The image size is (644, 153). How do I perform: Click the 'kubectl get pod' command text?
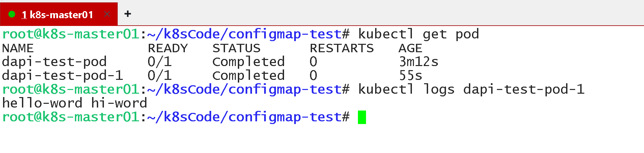click(418, 34)
